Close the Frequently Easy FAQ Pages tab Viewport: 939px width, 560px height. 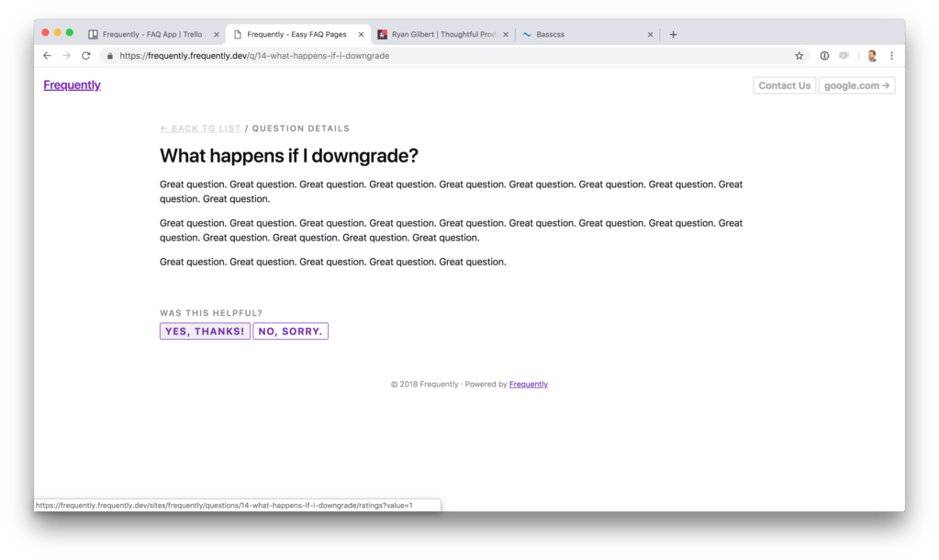pyautogui.click(x=361, y=35)
